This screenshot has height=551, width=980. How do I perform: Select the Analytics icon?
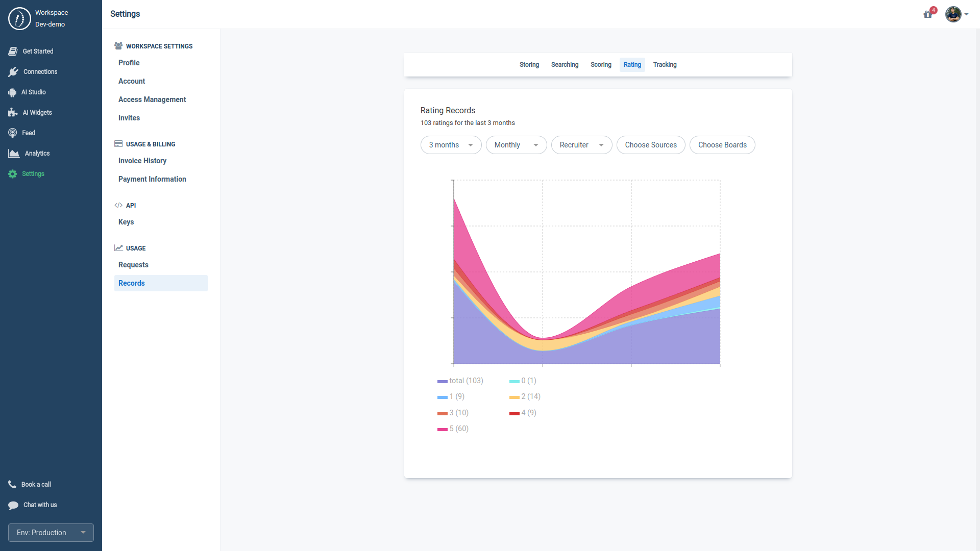pyautogui.click(x=12, y=153)
